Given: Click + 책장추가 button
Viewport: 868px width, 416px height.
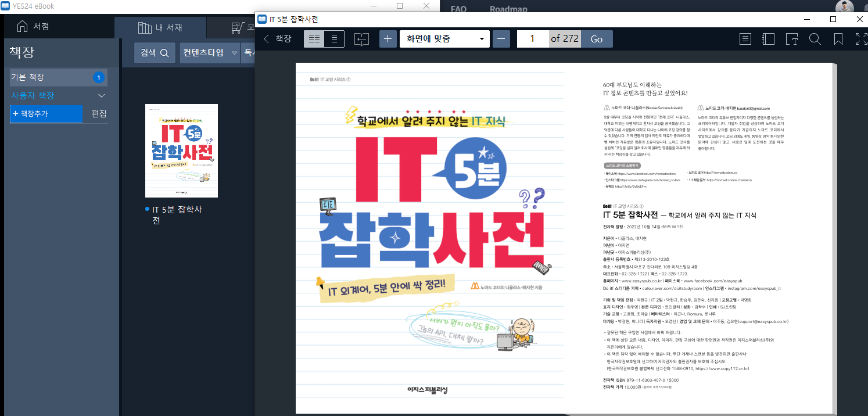Looking at the screenshot, I should (x=46, y=114).
